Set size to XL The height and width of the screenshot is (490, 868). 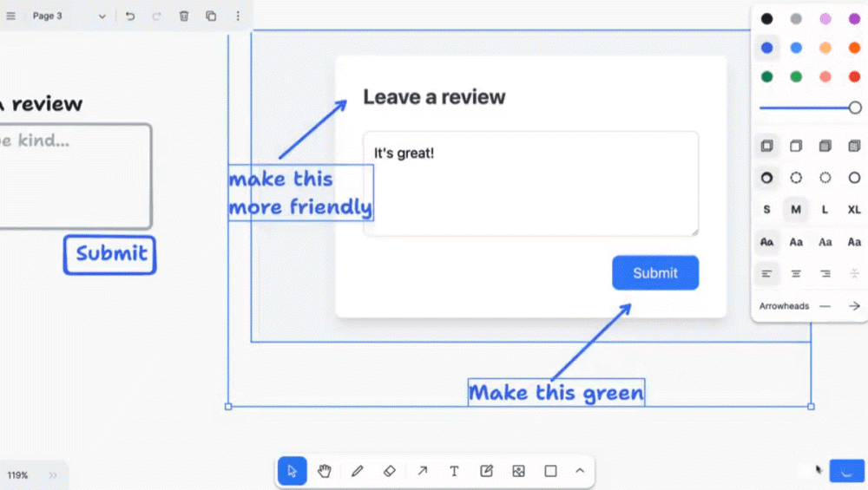[x=854, y=210]
